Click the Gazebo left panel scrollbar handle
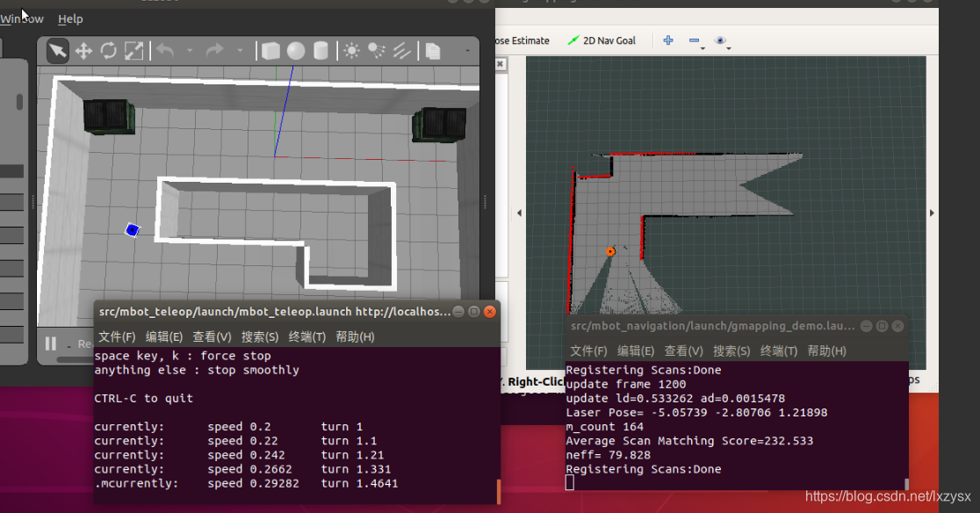980x513 pixels. (x=19, y=102)
